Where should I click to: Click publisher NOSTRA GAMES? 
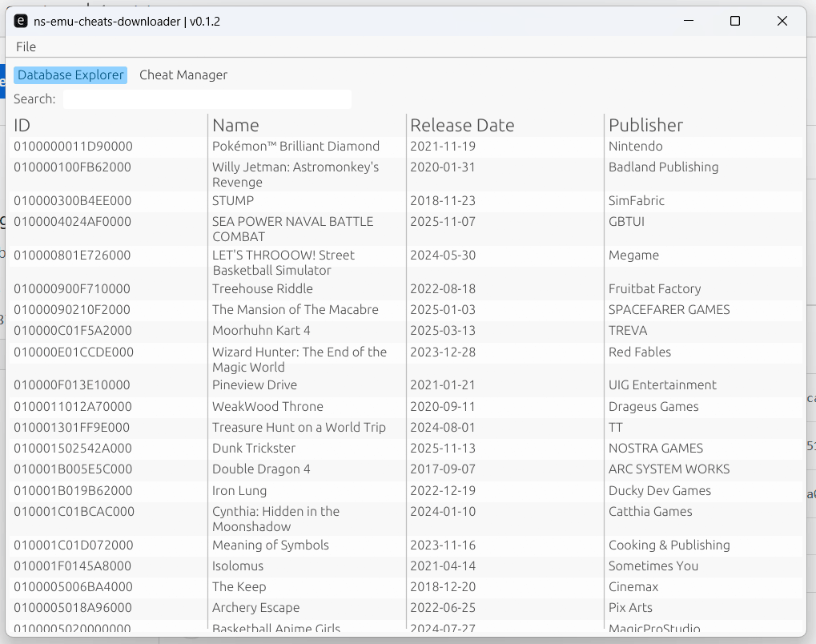click(x=656, y=449)
